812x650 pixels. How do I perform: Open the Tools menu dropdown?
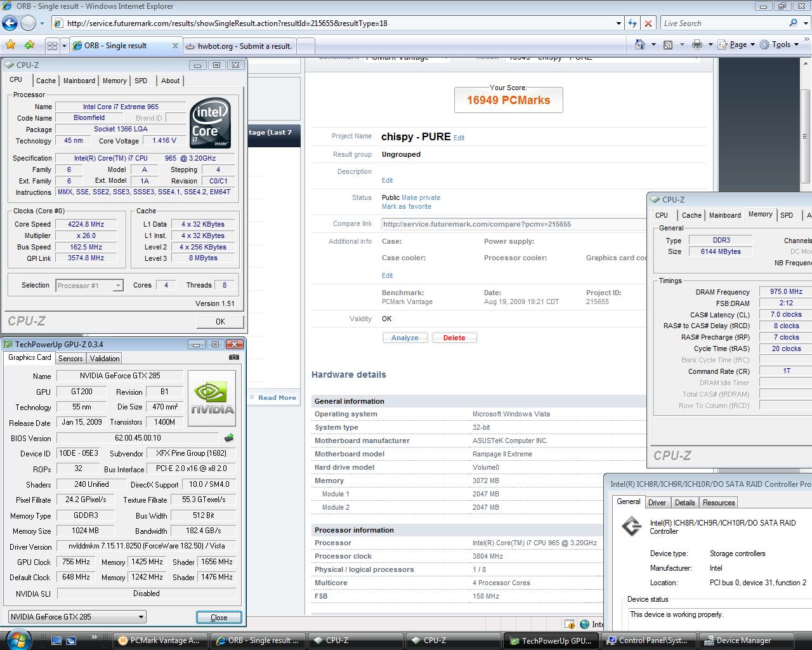(781, 44)
